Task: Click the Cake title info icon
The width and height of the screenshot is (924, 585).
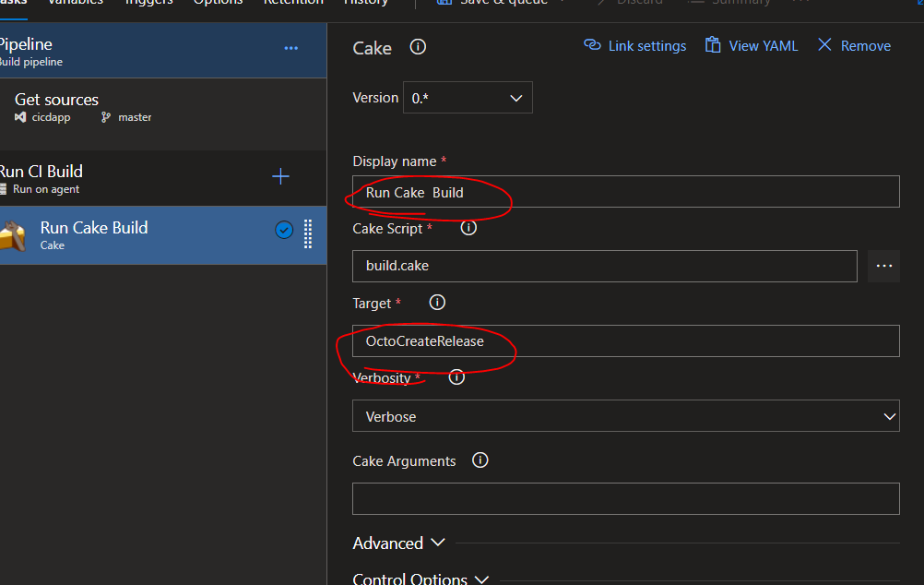Action: (x=418, y=47)
